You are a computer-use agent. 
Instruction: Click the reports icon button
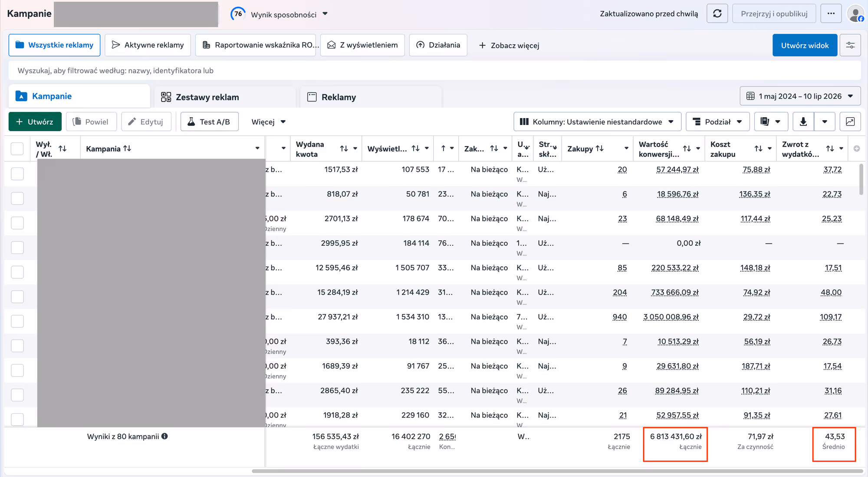765,122
